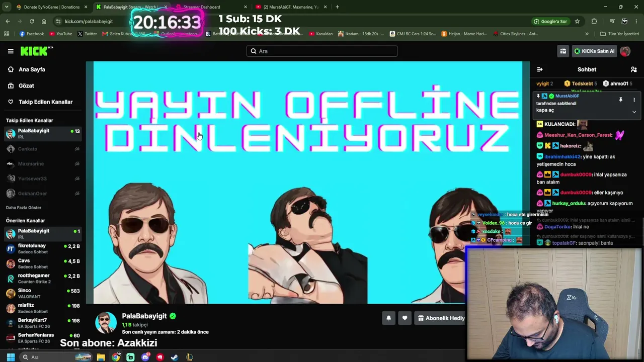Open File Explorer from the taskbar
Image resolution: width=644 pixels, height=362 pixels.
(x=101, y=357)
